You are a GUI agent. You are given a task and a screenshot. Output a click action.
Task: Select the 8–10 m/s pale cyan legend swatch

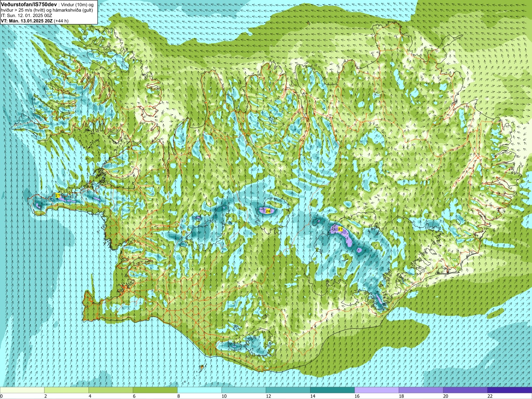199,390
